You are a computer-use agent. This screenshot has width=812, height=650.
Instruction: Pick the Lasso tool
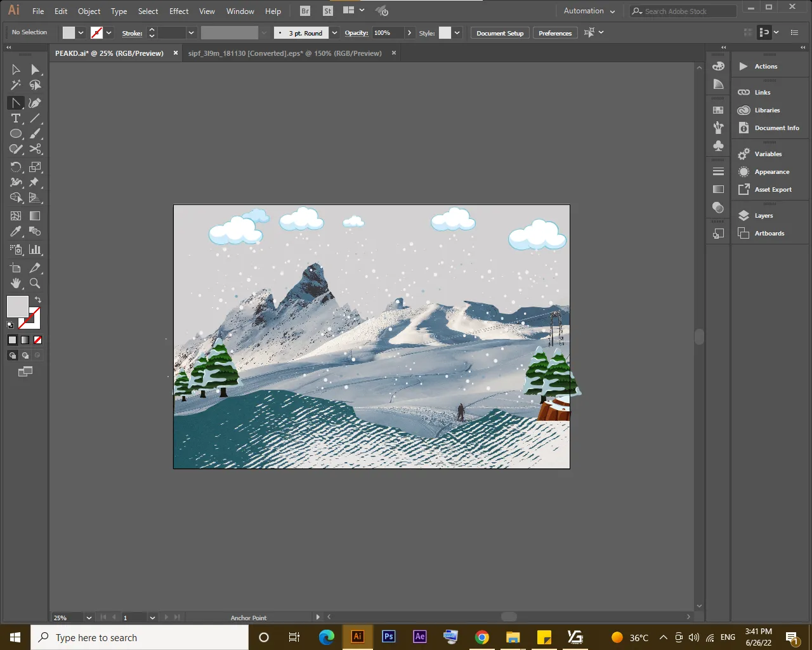36,85
